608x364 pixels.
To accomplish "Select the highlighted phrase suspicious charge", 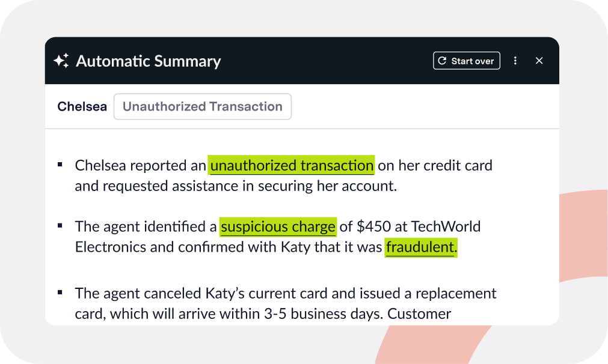I will pos(278,226).
